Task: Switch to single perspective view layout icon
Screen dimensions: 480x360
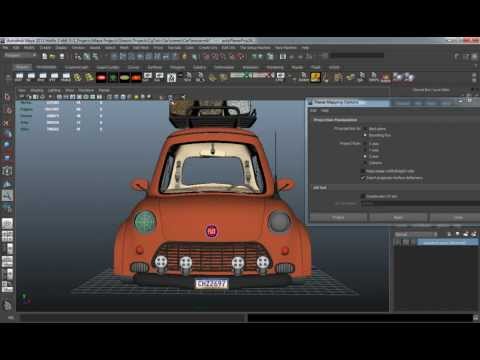Action: click(7, 223)
